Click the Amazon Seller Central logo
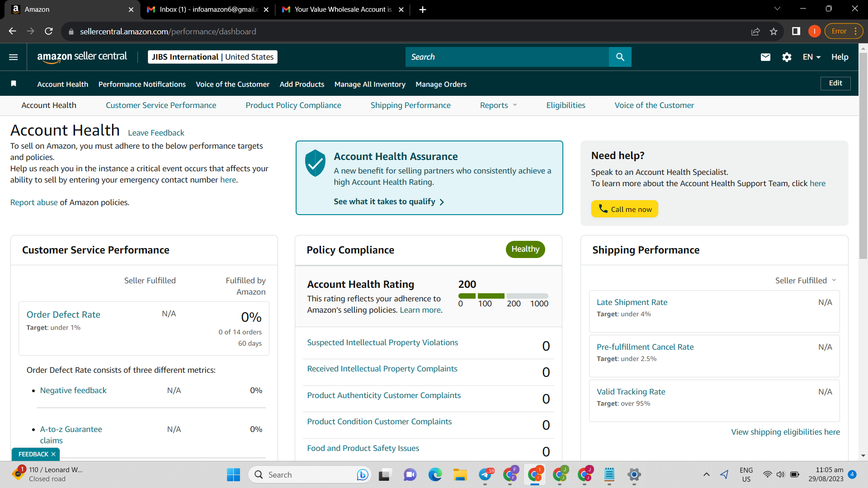 pos(82,57)
